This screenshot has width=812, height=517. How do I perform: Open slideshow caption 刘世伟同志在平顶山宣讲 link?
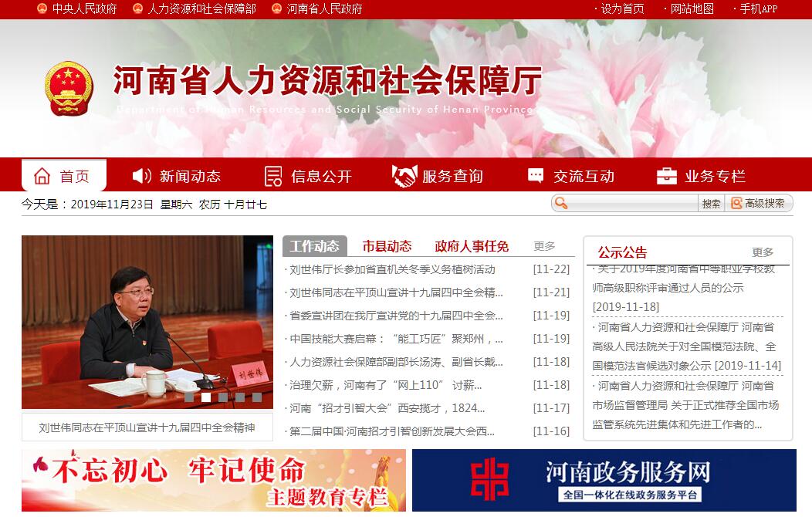[147, 427]
